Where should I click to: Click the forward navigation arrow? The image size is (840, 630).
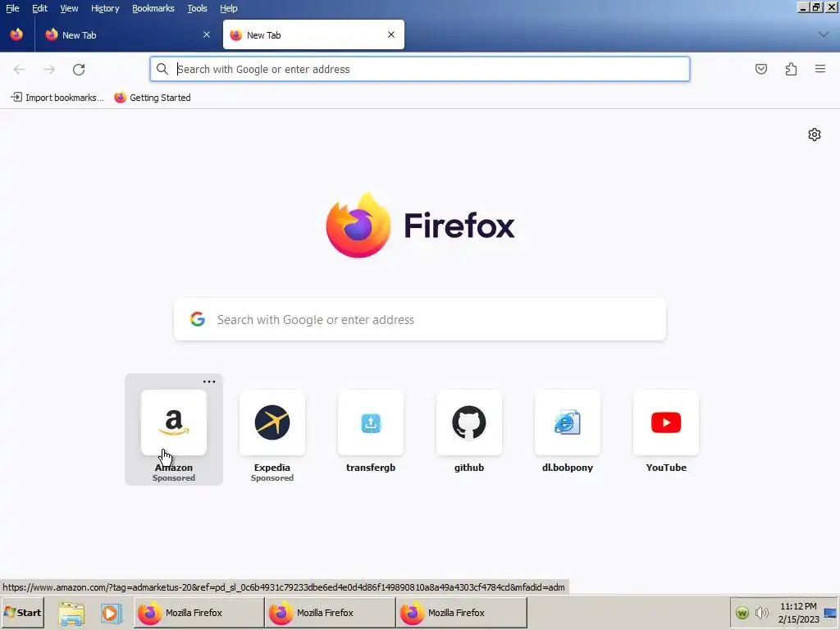(49, 69)
